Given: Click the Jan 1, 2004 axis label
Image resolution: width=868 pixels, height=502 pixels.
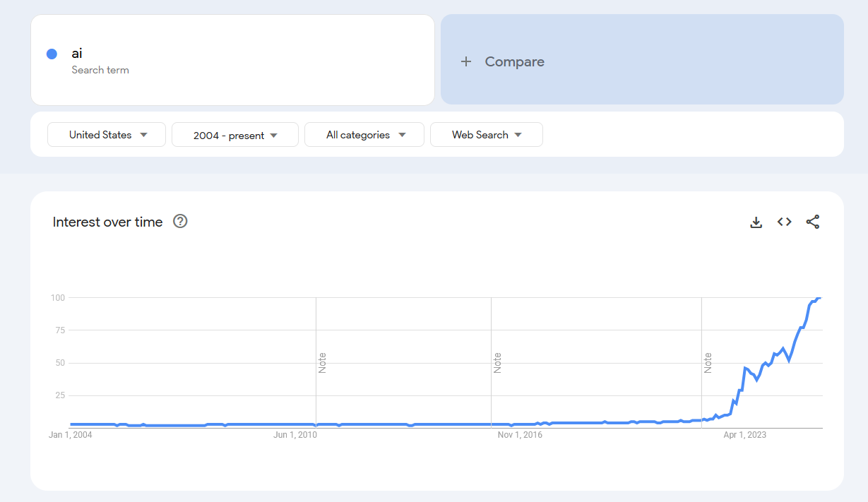Looking at the screenshot, I should 71,435.
